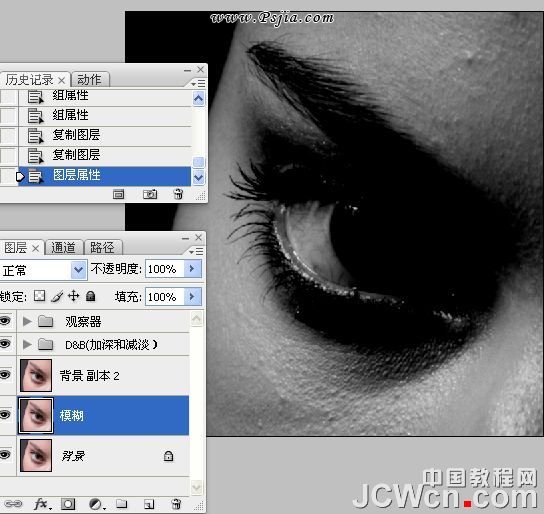Add a layer mask
The width and height of the screenshot is (544, 514).
click(x=68, y=504)
